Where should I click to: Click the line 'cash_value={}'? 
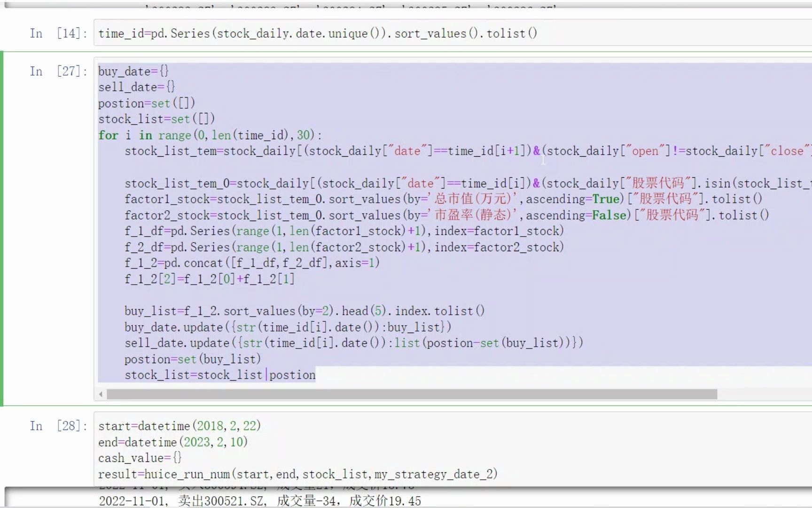tap(140, 458)
